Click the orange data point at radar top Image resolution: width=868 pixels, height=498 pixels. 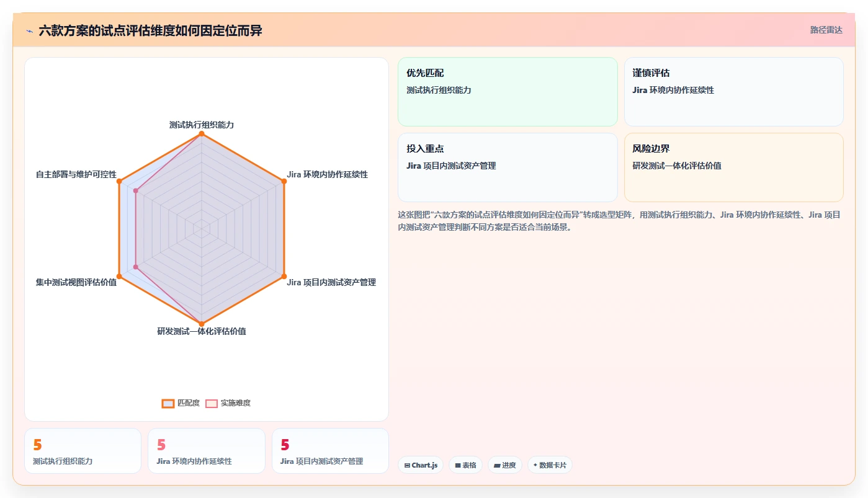pyautogui.click(x=201, y=134)
